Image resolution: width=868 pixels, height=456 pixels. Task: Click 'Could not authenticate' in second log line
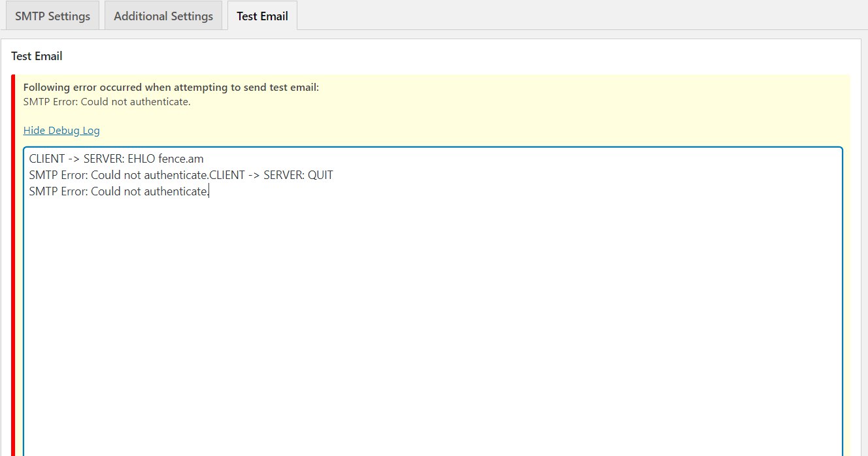150,175
